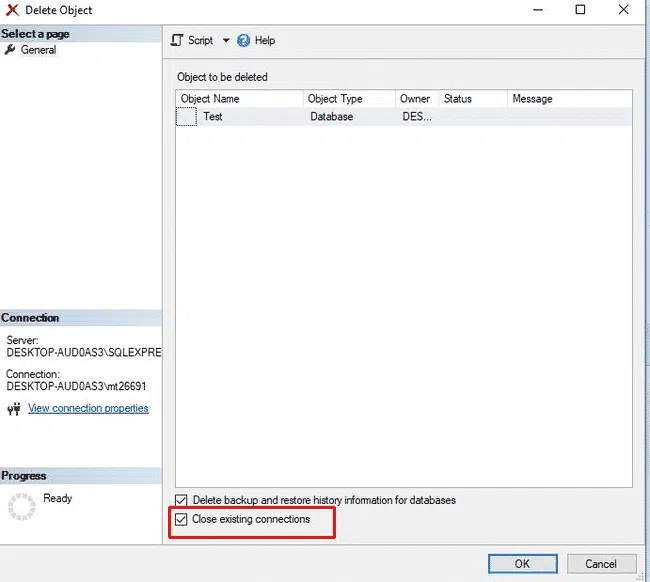
Task: Click the Script toolbar icon
Action: pyautogui.click(x=177, y=41)
